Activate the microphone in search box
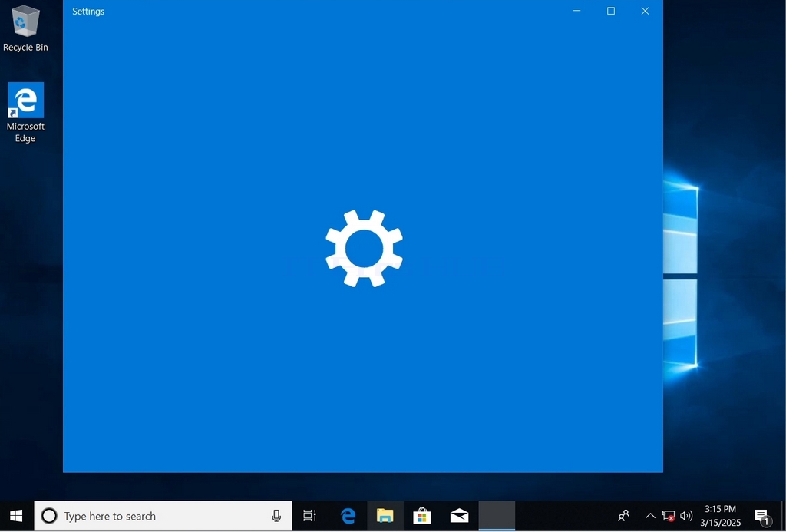Screen dimensions: 786x532 coord(276,516)
